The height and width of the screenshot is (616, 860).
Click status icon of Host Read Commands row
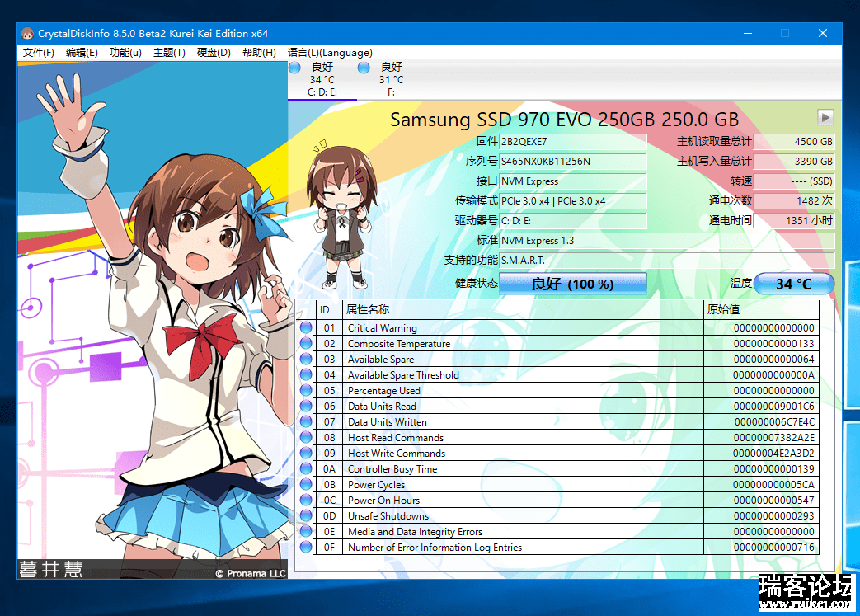[x=306, y=437]
